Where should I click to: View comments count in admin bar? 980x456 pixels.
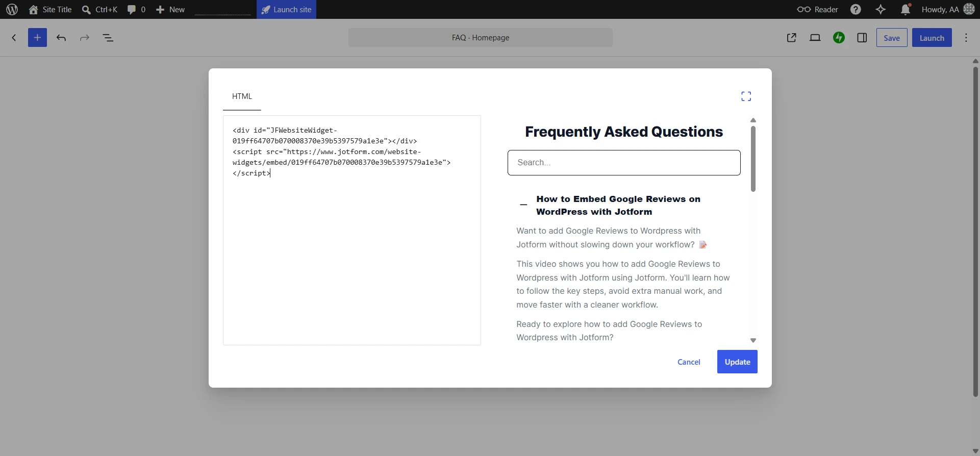[x=136, y=9]
